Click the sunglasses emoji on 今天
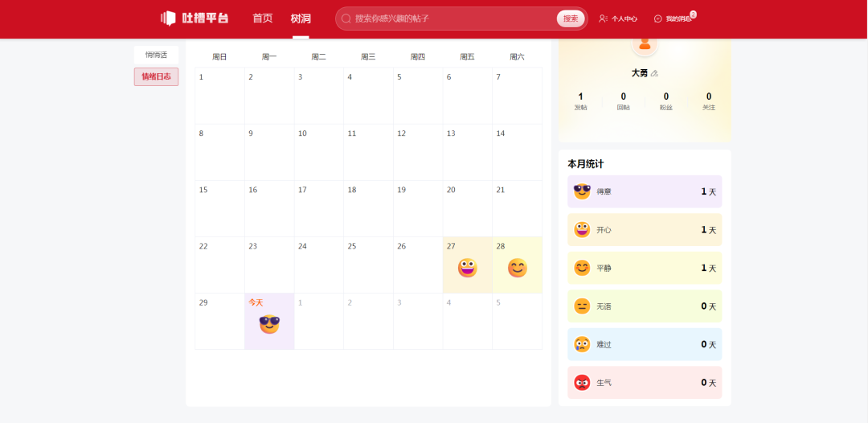Image resolution: width=868 pixels, height=423 pixels. [x=269, y=324]
